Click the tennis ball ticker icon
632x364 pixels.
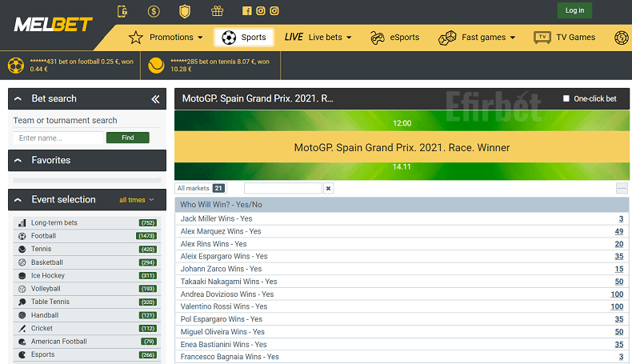tap(156, 66)
